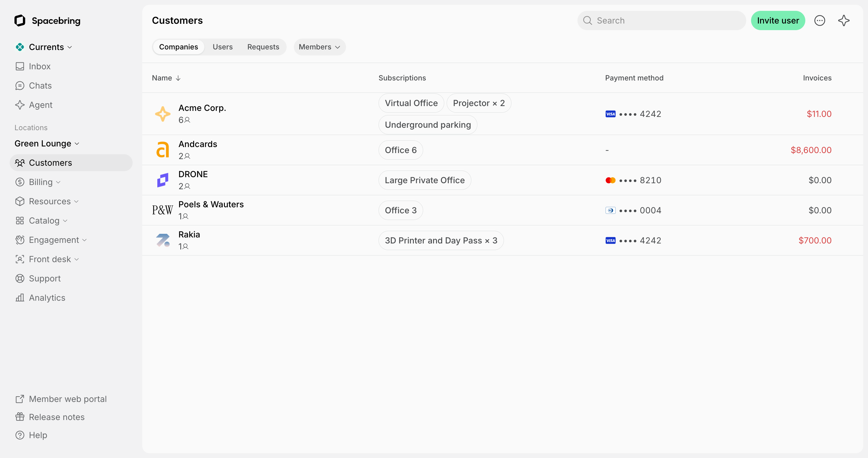Viewport: 868px width, 458px height.
Task: Click the Andcards company logo
Action: tap(163, 150)
